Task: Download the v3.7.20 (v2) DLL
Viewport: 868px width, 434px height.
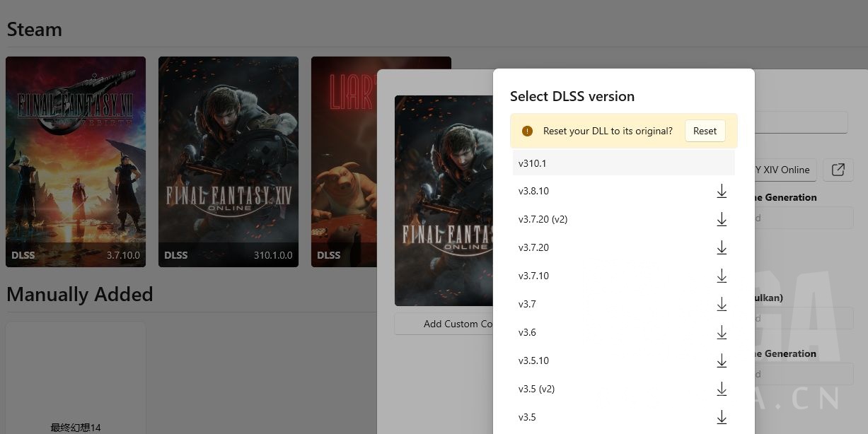Action: [x=722, y=219]
